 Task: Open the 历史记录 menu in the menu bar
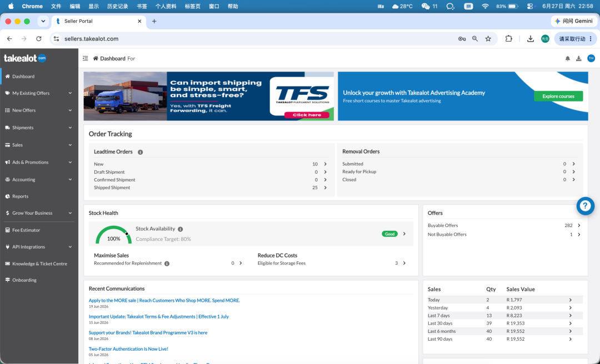[117, 6]
